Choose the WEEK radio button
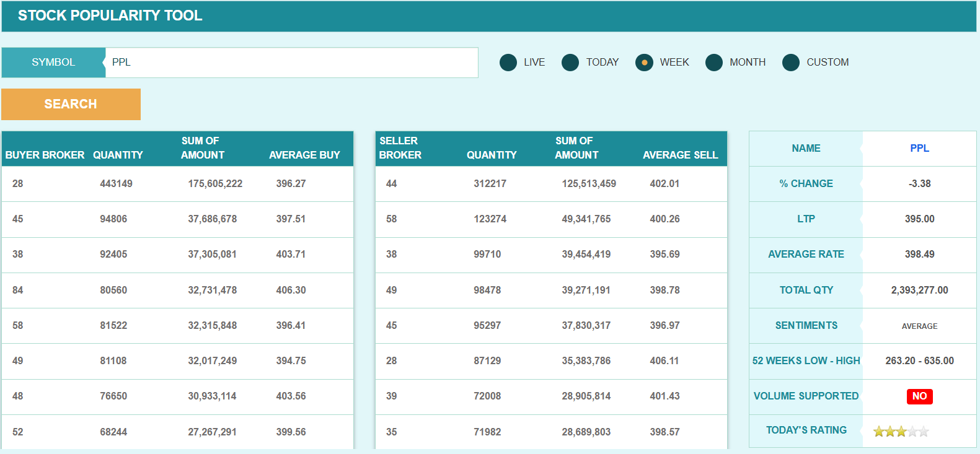 tap(644, 63)
